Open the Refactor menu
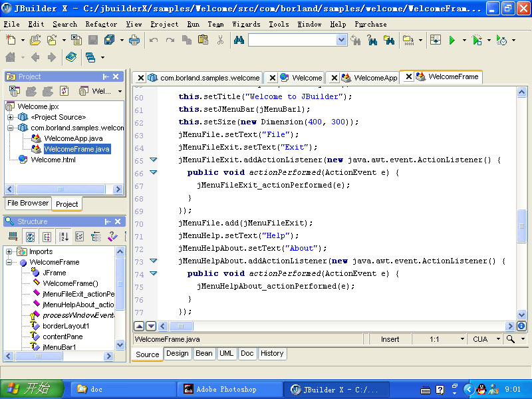This screenshot has width=532, height=399. pyautogui.click(x=101, y=24)
